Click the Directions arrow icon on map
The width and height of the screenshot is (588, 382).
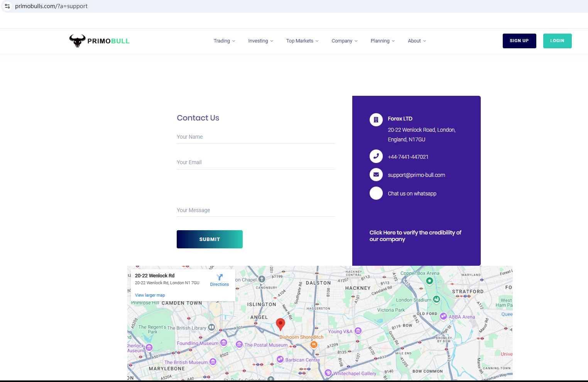coord(220,277)
